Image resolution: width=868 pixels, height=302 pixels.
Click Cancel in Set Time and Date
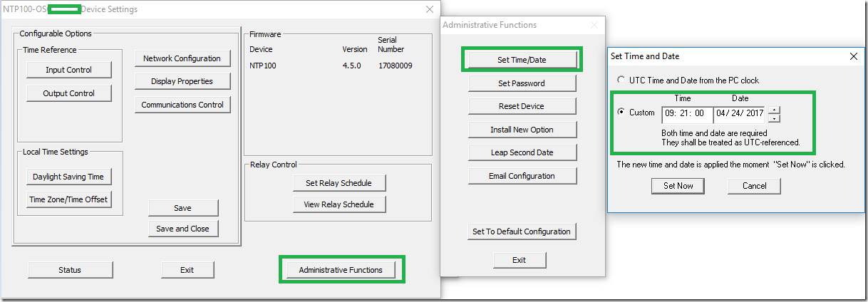(x=754, y=186)
